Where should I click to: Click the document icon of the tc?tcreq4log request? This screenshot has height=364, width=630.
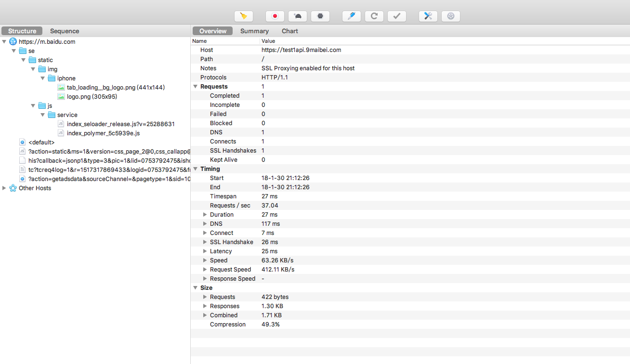(22, 169)
